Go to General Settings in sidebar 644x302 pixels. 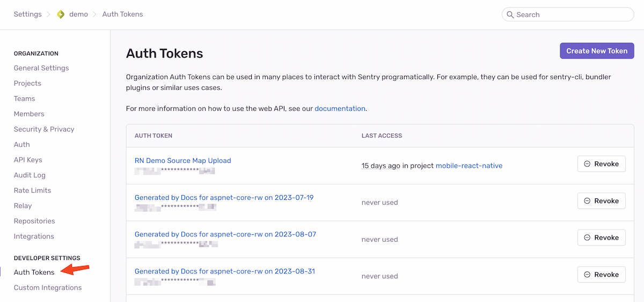[x=41, y=68]
